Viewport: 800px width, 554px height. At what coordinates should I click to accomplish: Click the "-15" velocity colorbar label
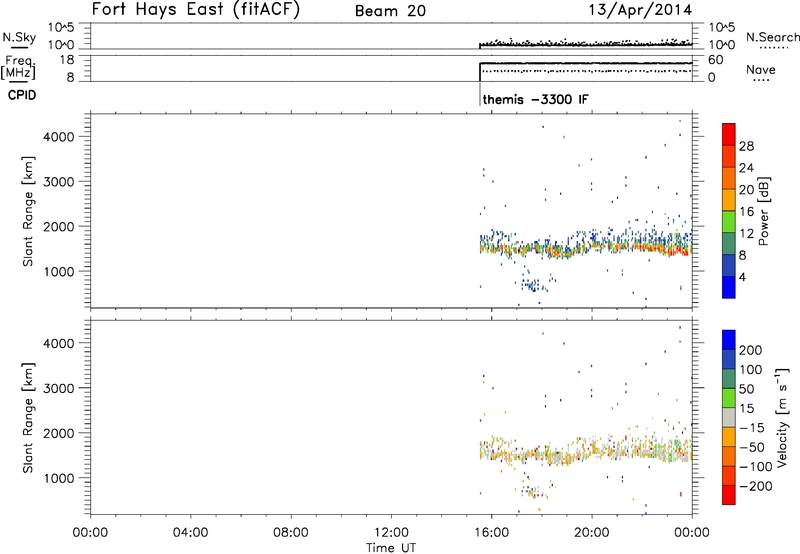[x=751, y=427]
